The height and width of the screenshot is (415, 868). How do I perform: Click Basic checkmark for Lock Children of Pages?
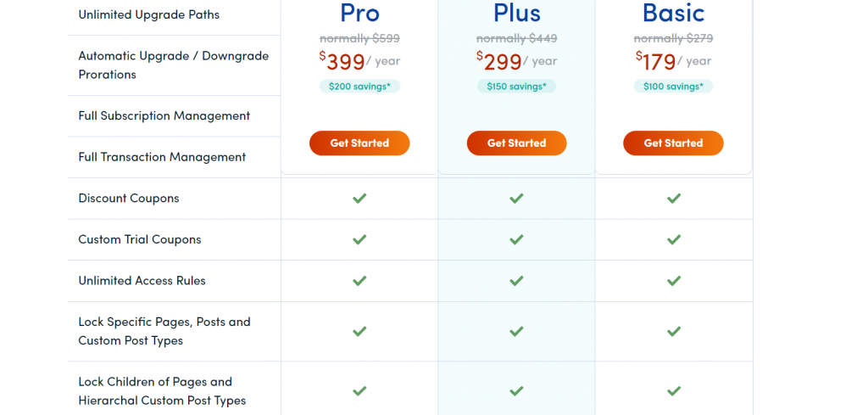coord(674,391)
